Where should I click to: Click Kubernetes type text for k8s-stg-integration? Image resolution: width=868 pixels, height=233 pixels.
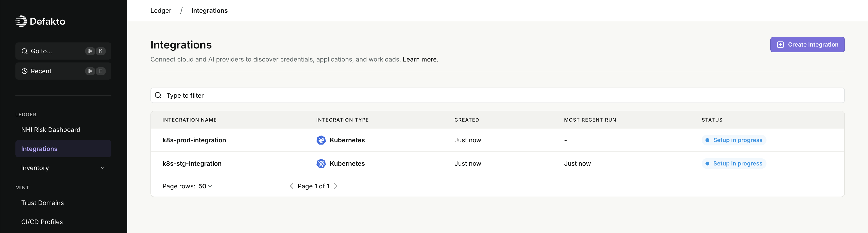pyautogui.click(x=347, y=164)
